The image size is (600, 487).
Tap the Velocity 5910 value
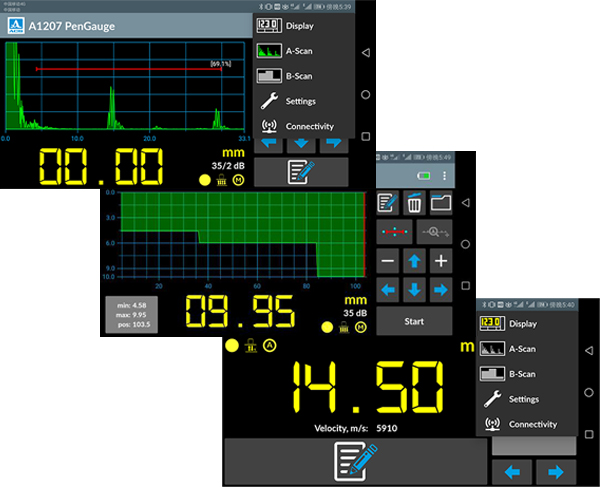point(386,428)
